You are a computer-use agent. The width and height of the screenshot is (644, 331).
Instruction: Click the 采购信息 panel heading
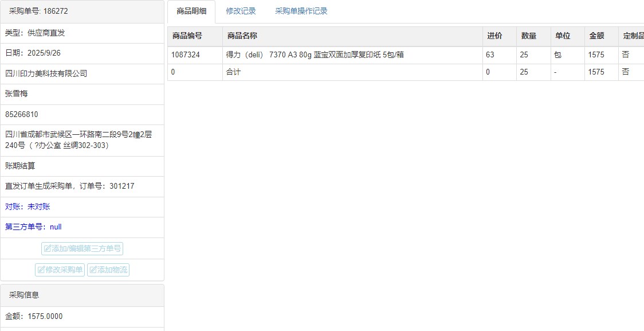pos(24,295)
